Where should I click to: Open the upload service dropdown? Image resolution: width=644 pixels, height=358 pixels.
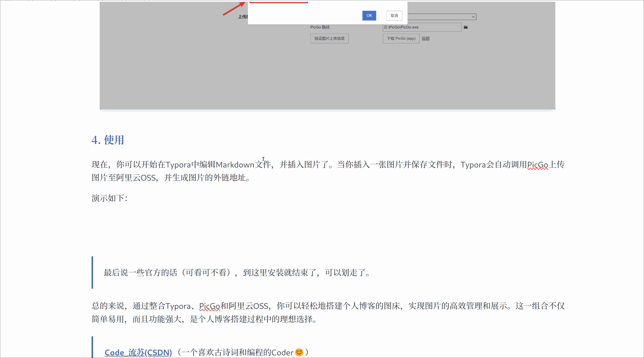click(442, 17)
